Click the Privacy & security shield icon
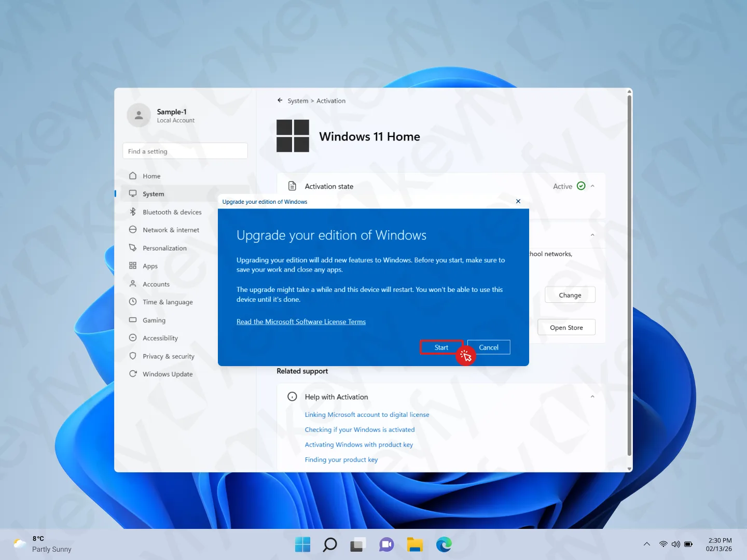Viewport: 747px width, 560px height. 133,356
